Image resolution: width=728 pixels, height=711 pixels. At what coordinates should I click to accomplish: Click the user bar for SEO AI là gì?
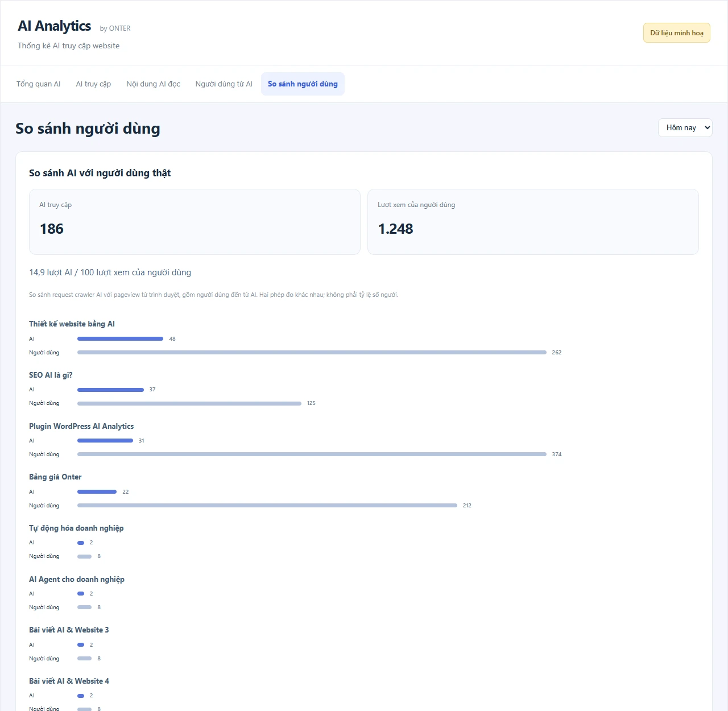coord(189,403)
